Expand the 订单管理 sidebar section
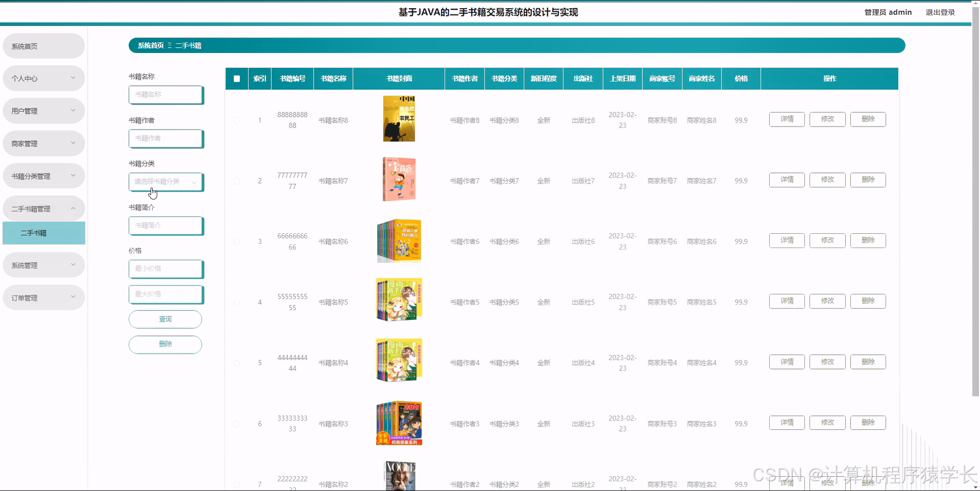Image resolution: width=980 pixels, height=491 pixels. pyautogui.click(x=43, y=297)
